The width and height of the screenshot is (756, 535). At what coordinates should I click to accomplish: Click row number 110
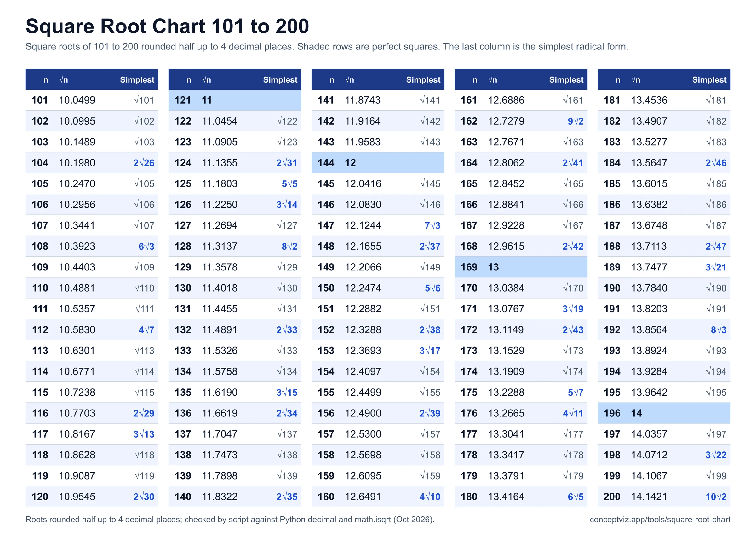(x=40, y=288)
